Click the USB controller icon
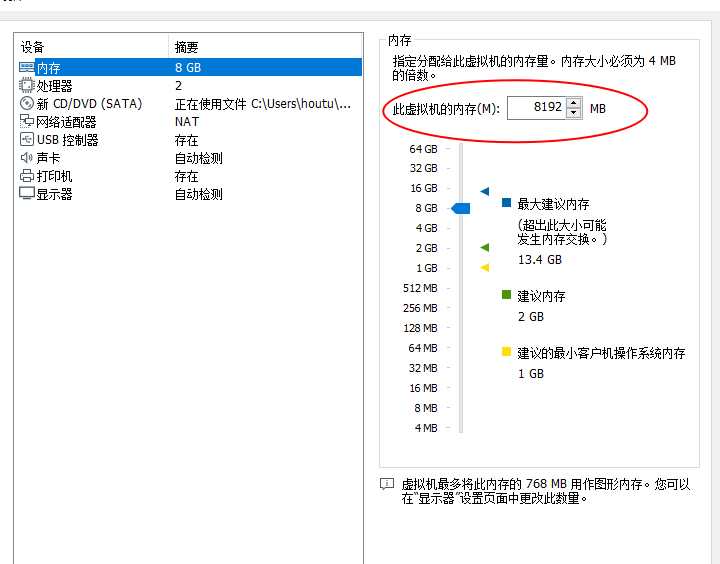Image resolution: width=720 pixels, height=564 pixels. point(27,139)
